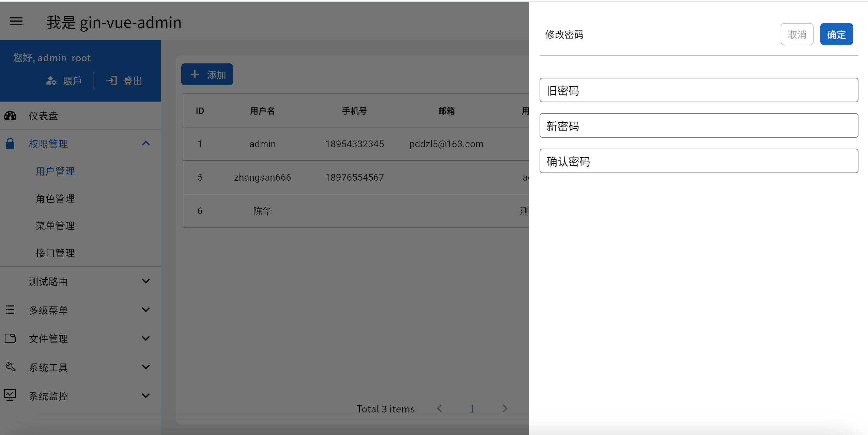Collapse the 权限管理 menu chevron
Viewport: 868px width, 435px height.
(x=146, y=144)
